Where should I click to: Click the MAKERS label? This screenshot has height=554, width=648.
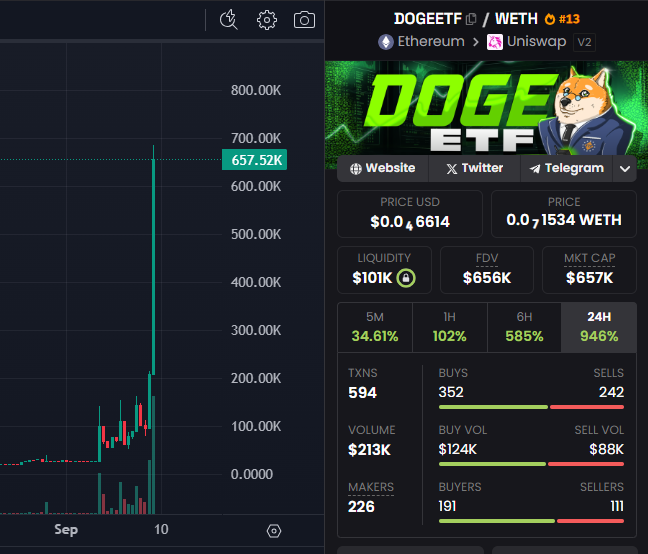pos(371,487)
